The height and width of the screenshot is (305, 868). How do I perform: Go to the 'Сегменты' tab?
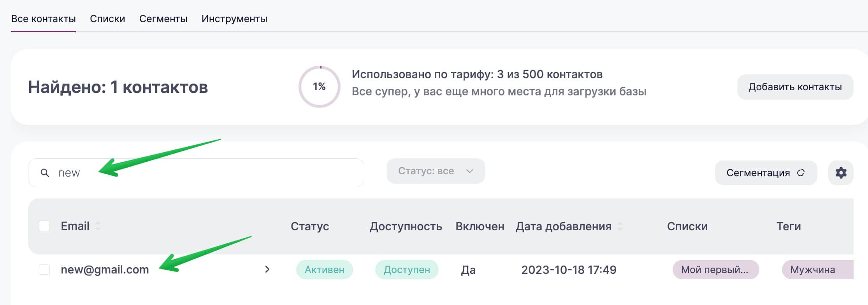pyautogui.click(x=163, y=19)
